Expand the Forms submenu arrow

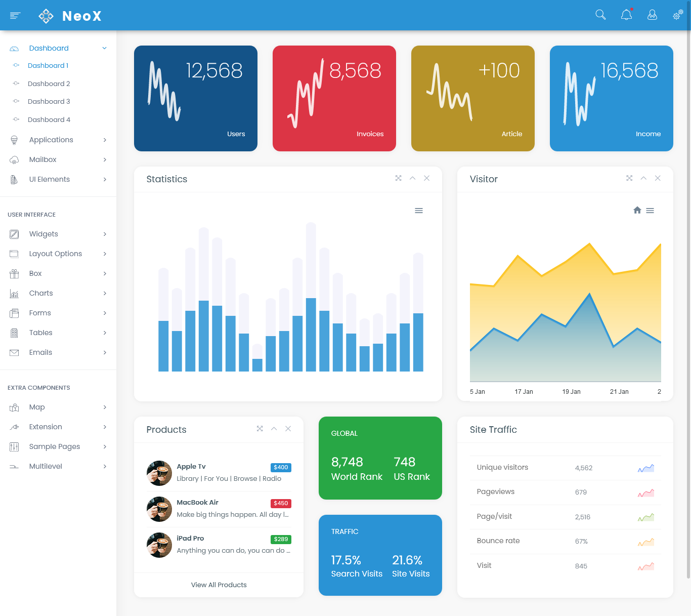pos(105,313)
